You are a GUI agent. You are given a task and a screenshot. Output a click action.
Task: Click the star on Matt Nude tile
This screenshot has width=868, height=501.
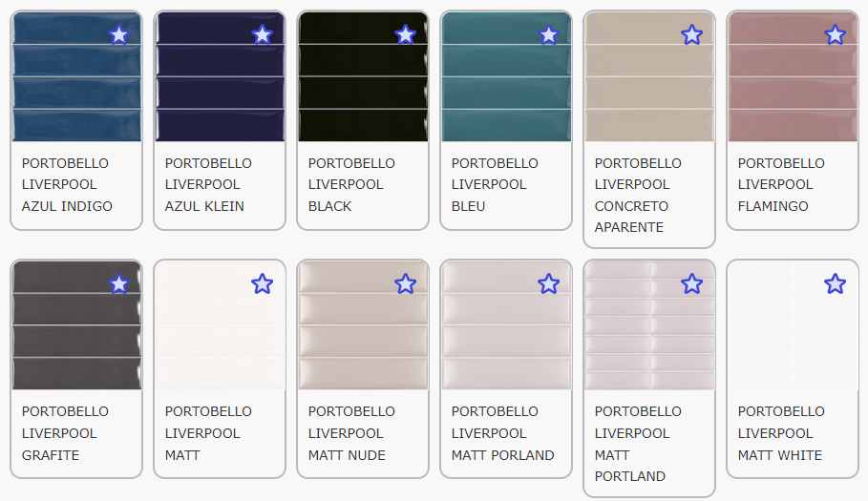tap(405, 284)
